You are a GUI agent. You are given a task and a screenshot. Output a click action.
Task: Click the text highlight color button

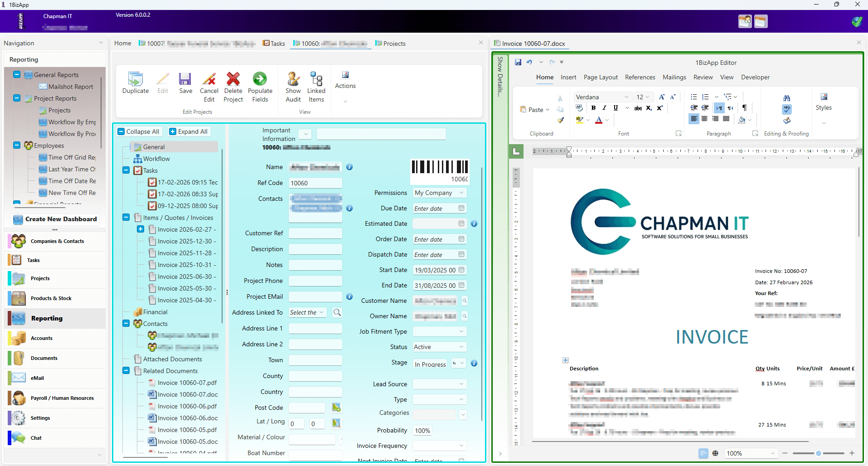[x=579, y=120]
